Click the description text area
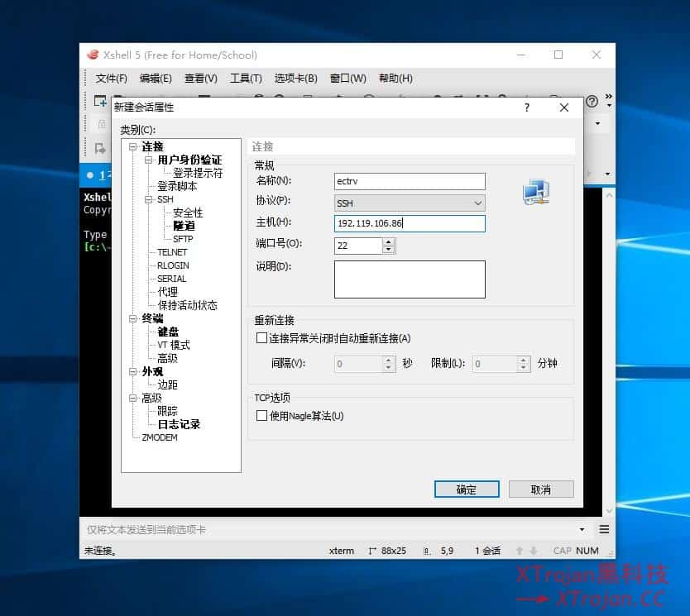This screenshot has height=616, width=690. click(x=410, y=279)
